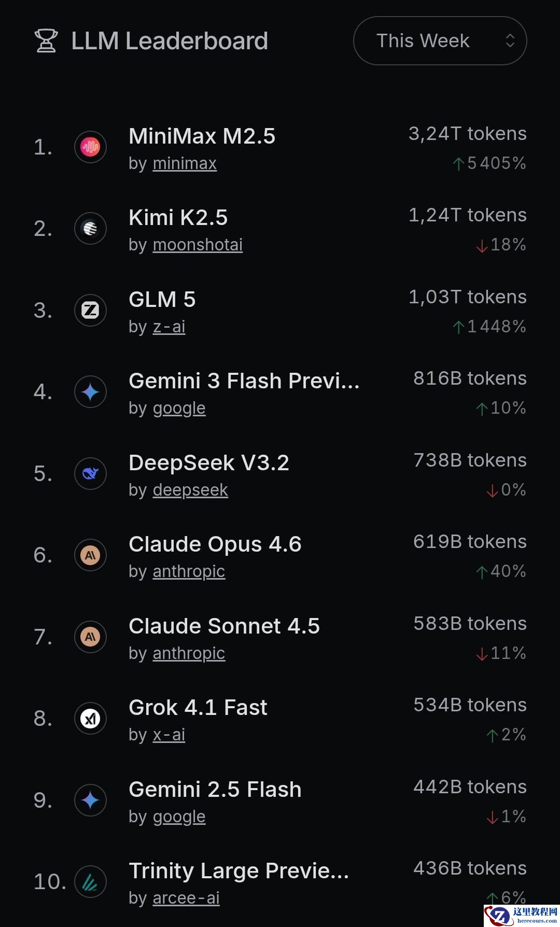Click the Kimi K2.5 logo icon
The image size is (560, 927).
[90, 229]
